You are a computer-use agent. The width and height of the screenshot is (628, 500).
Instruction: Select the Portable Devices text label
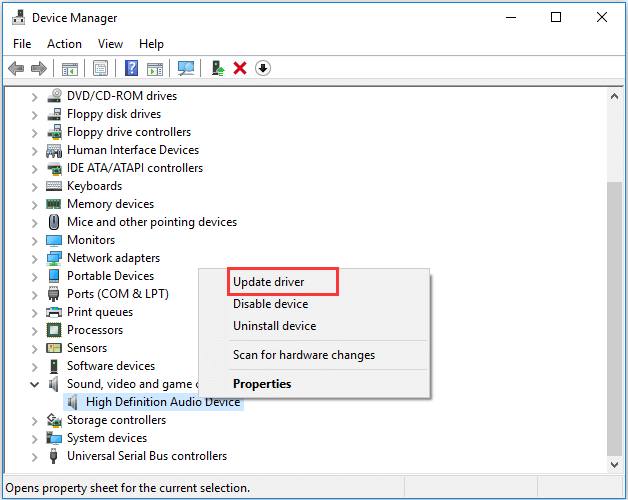point(111,276)
